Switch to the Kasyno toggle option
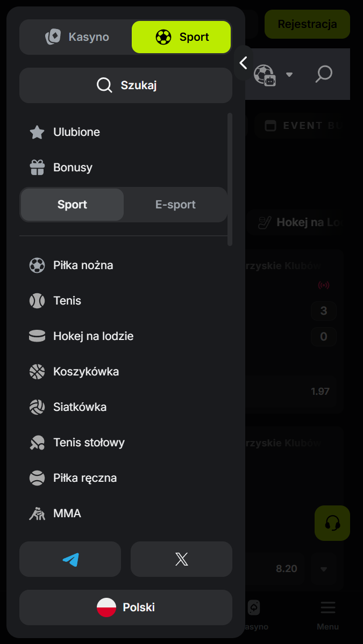 (x=77, y=37)
